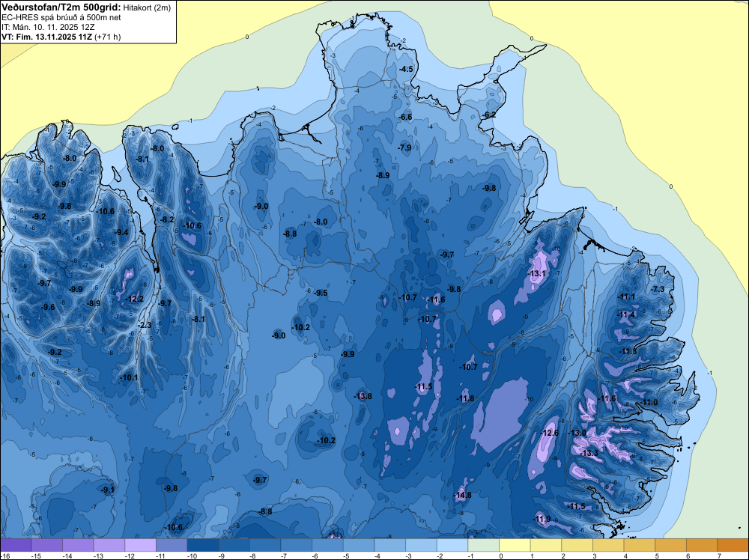The width and height of the screenshot is (749, 560).
Task: Click the 'IT: Mán. 10. 11. 2025 12Z' line
Action: (x=48, y=27)
